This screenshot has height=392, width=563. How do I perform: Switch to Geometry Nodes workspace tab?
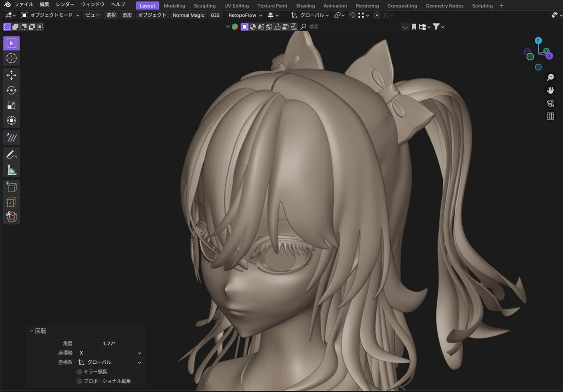click(444, 6)
